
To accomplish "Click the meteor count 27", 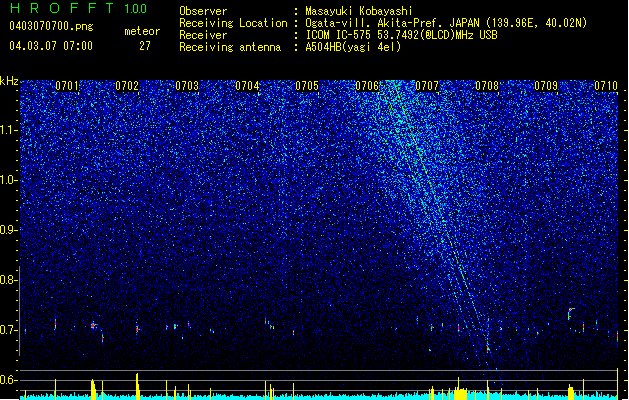I will [x=145, y=46].
